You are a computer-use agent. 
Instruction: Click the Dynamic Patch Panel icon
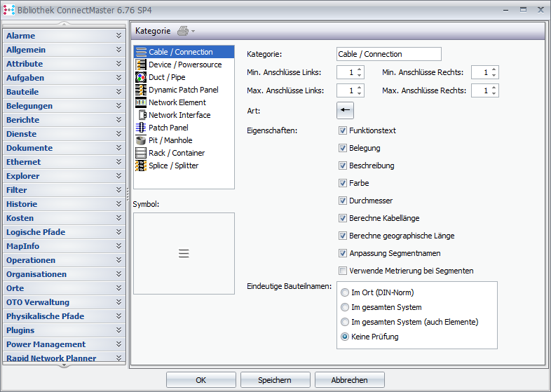(x=141, y=90)
